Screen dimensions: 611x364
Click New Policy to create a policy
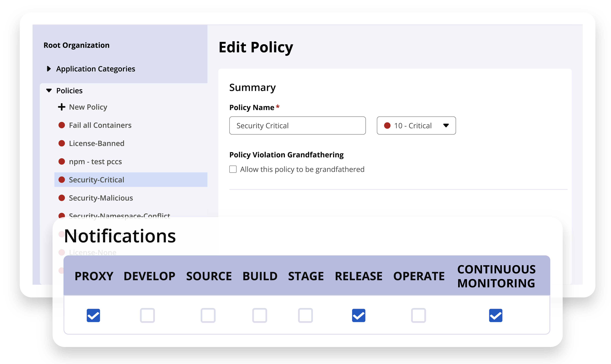pyautogui.click(x=88, y=107)
